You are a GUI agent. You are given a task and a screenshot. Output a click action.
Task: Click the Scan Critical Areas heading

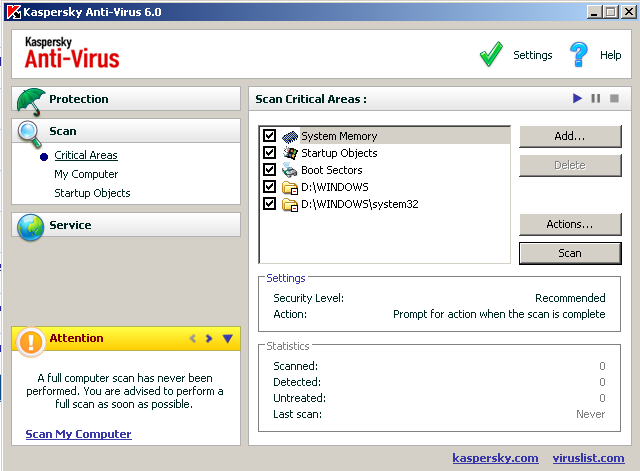(x=311, y=99)
